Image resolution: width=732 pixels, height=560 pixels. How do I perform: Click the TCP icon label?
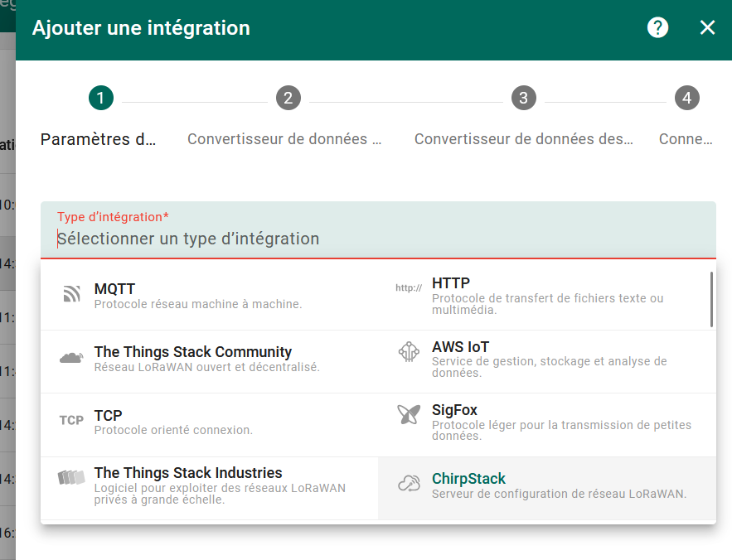click(71, 421)
